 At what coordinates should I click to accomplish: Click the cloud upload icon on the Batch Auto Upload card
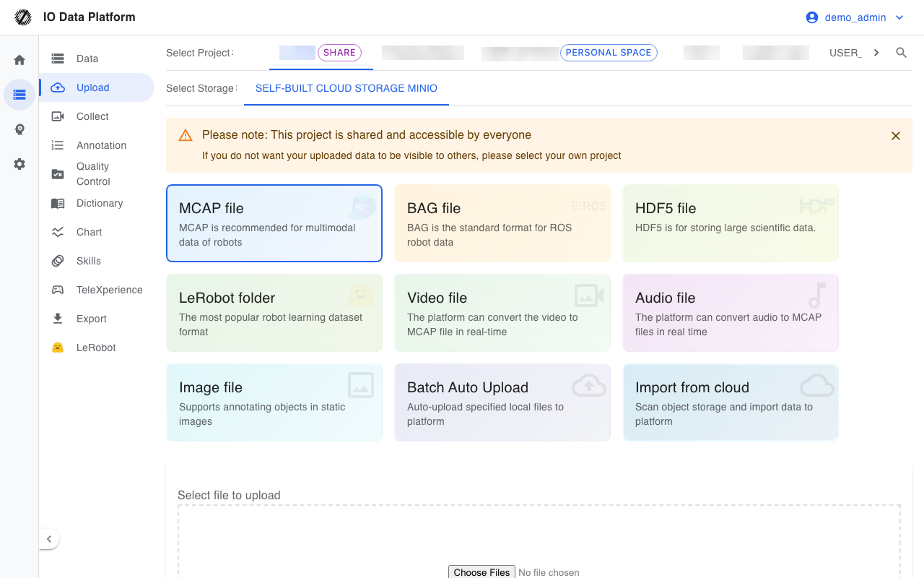click(x=589, y=386)
